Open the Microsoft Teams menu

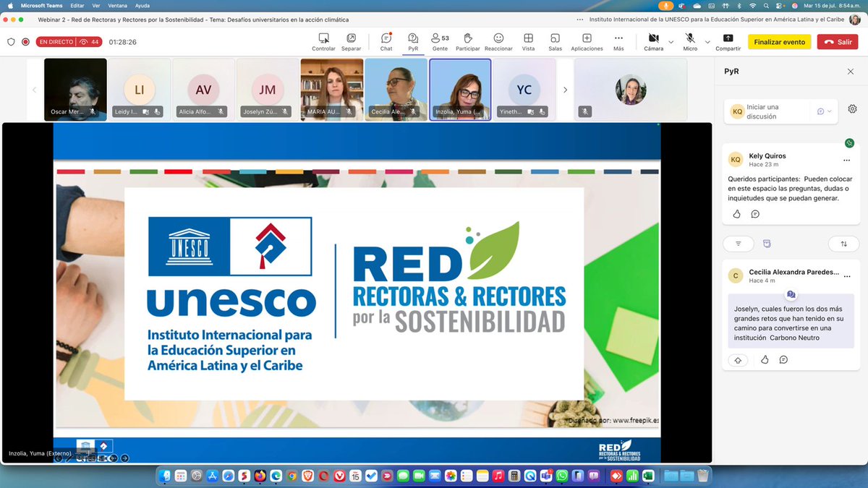pyautogui.click(x=43, y=5)
